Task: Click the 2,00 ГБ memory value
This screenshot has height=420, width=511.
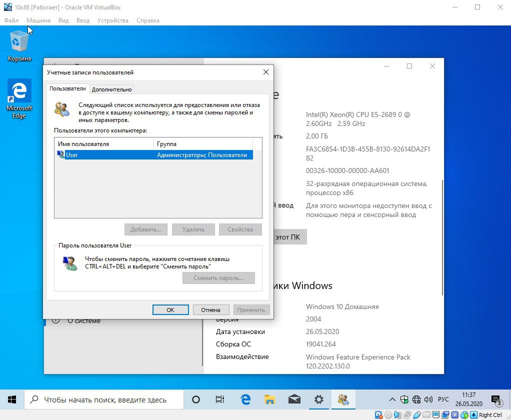Action: 317,136
